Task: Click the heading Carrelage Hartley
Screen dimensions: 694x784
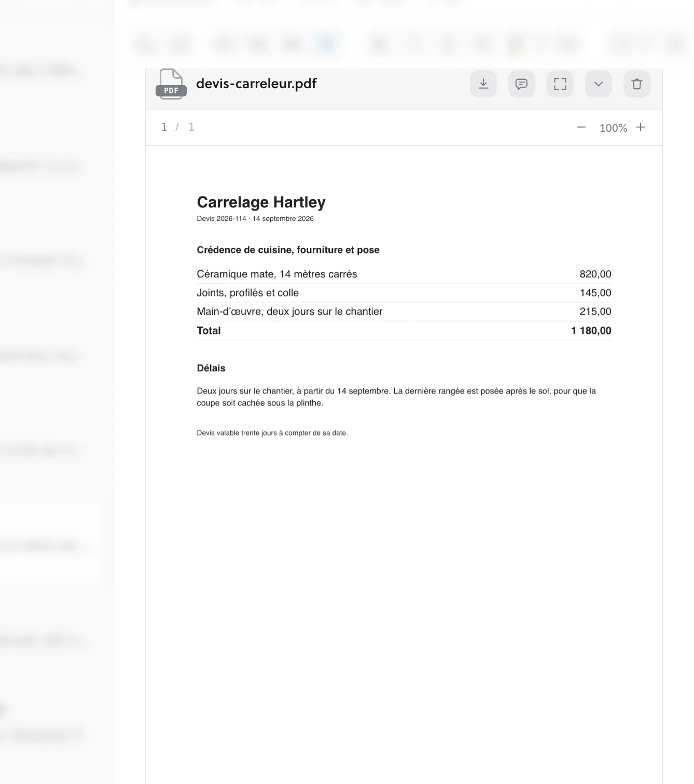Action: [x=261, y=202]
